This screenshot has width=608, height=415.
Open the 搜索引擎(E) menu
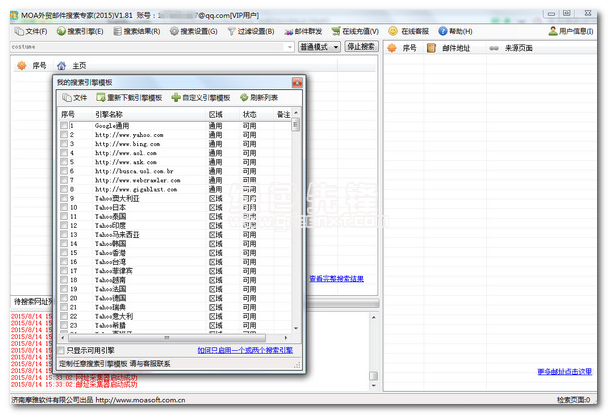[x=80, y=31]
